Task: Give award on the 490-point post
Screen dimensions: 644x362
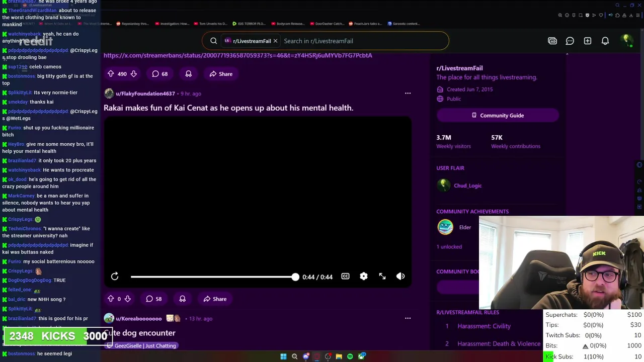Action: pyautogui.click(x=188, y=74)
